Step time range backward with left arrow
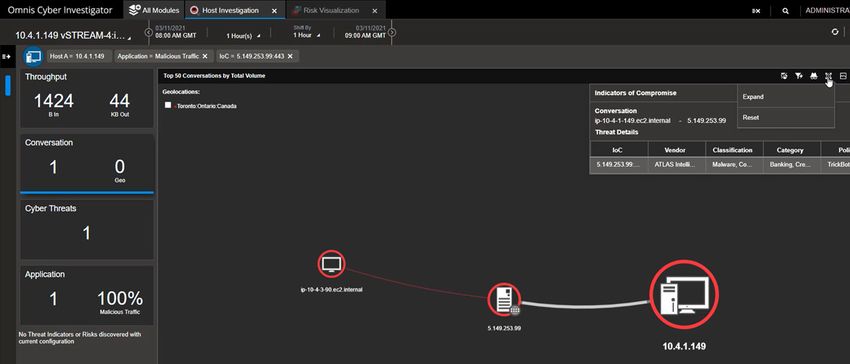This screenshot has width=850, height=364. tap(149, 33)
